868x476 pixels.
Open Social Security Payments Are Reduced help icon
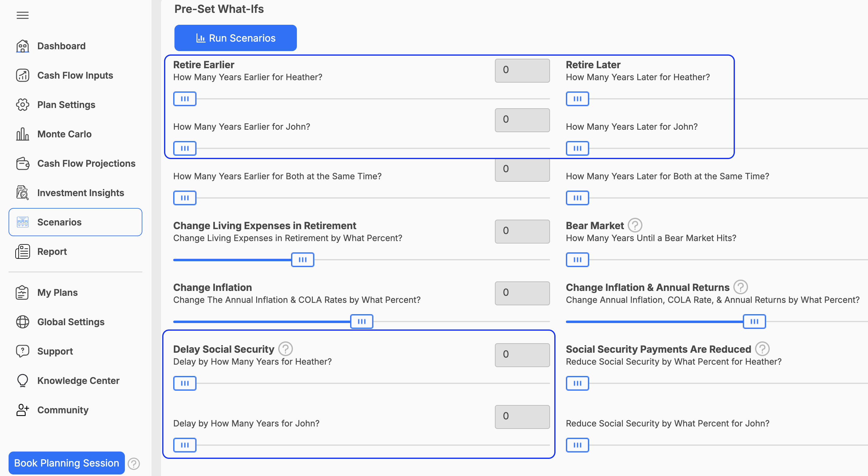pyautogui.click(x=762, y=349)
